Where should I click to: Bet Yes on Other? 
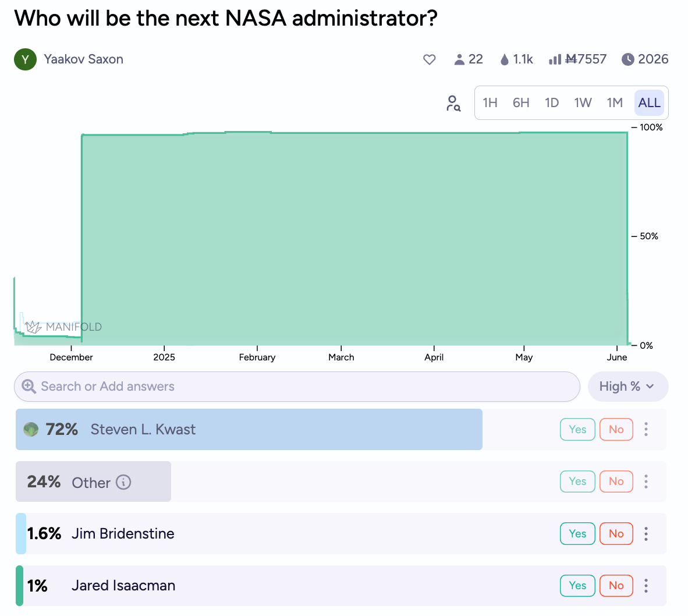tap(577, 482)
